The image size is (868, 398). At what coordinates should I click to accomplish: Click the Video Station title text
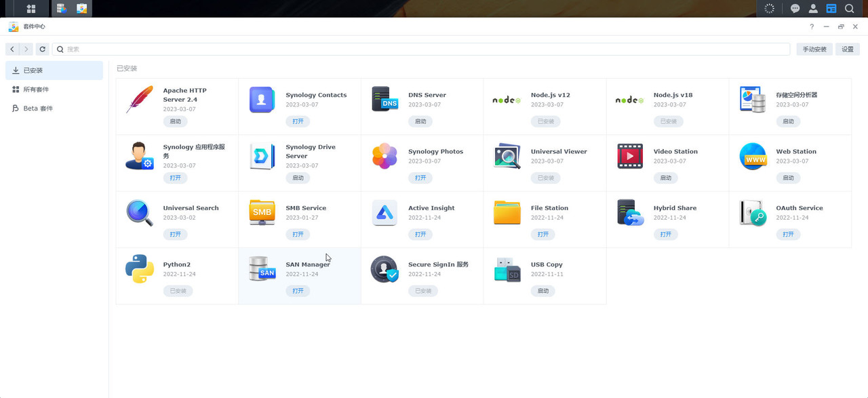(x=675, y=152)
